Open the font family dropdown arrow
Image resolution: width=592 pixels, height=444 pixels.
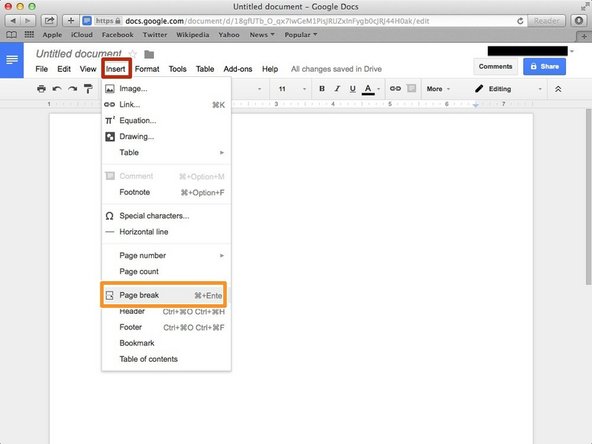(259, 89)
